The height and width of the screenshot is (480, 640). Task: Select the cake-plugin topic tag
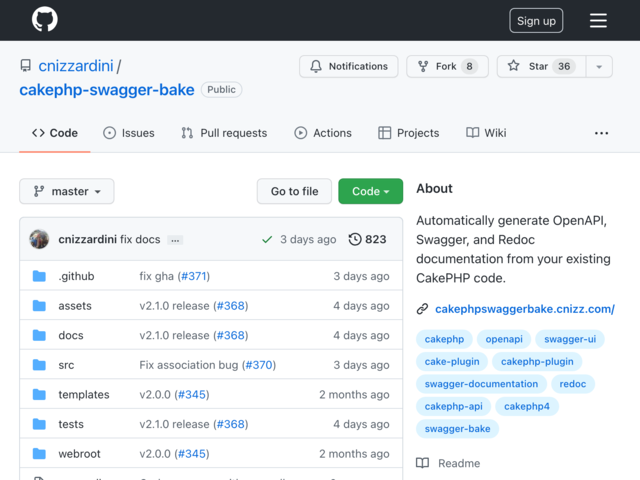[x=452, y=362]
